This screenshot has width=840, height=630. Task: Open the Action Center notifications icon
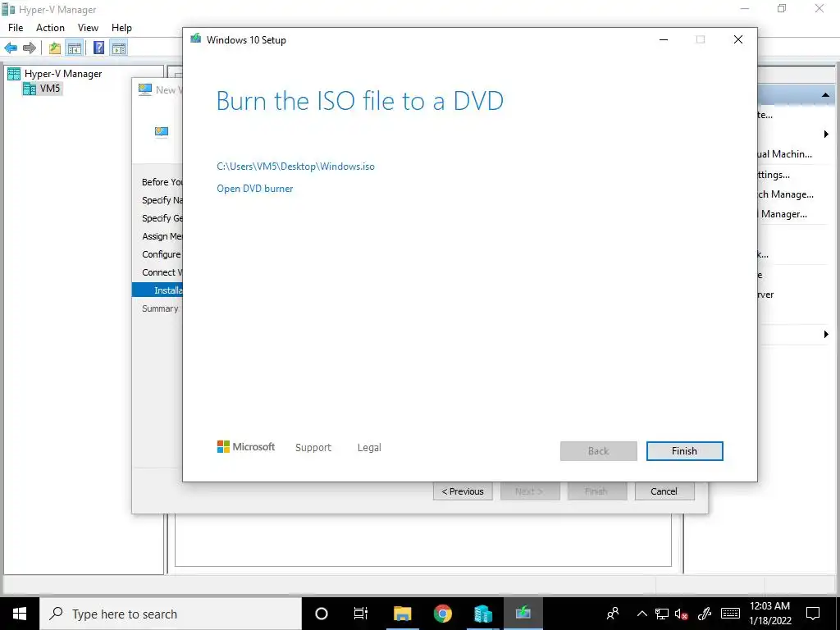[813, 614]
